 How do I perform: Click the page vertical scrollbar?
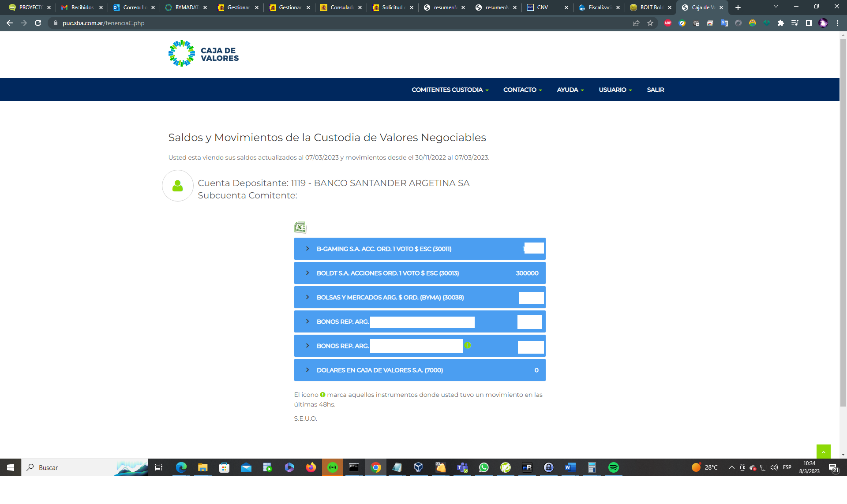(x=843, y=223)
